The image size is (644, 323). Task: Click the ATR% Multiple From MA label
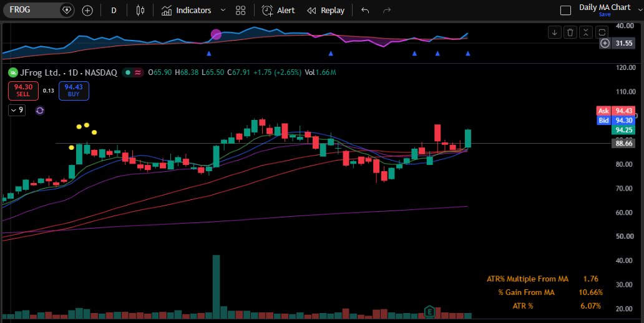click(x=527, y=279)
